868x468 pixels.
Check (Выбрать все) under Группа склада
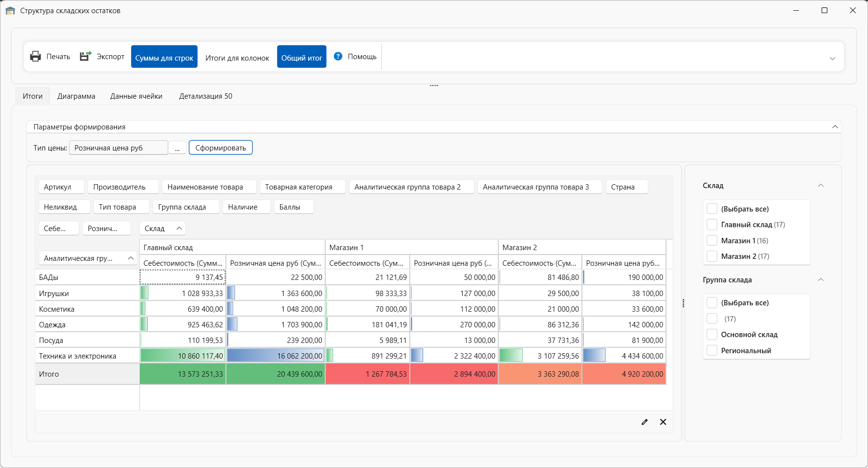(x=712, y=302)
